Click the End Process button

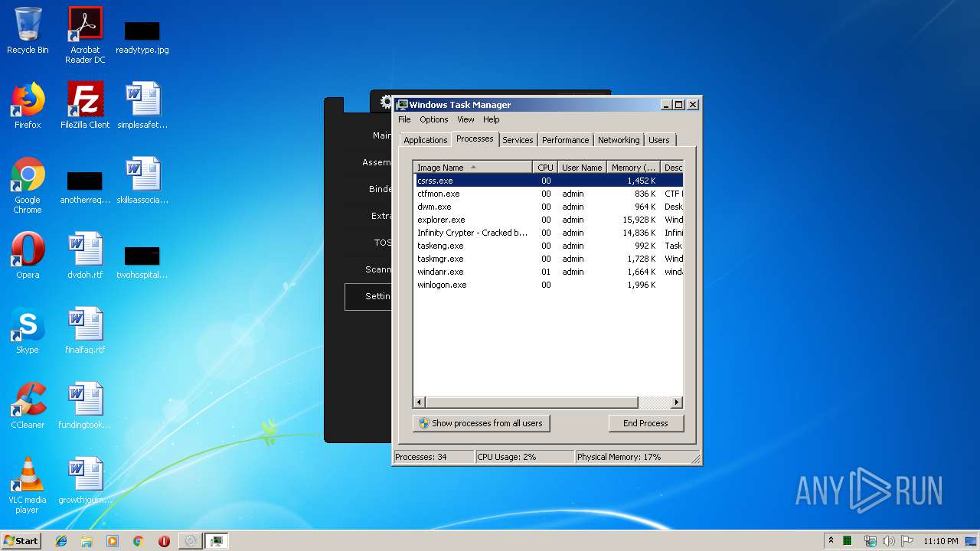point(645,423)
